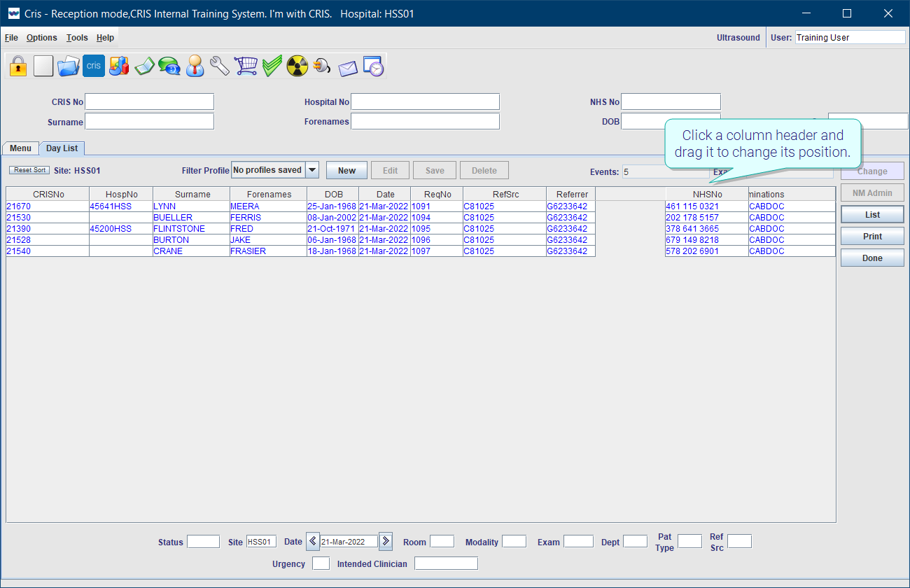Screen dimensions: 910x588
Task: Click the Dept filter field
Action: [635, 542]
